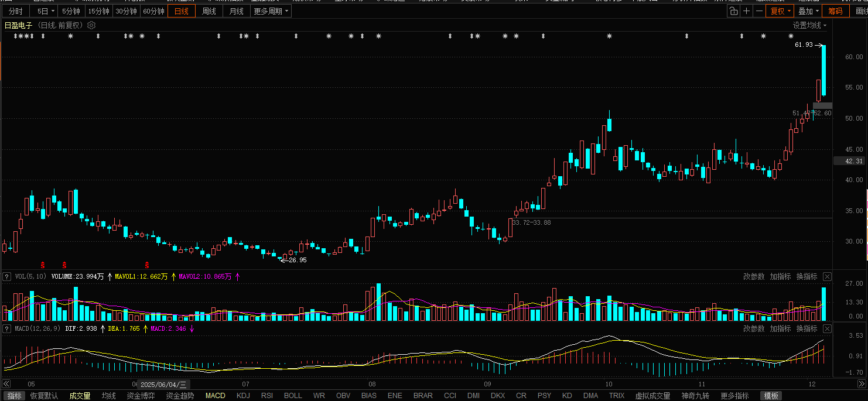
Task: Select the 60分钟 period
Action: (153, 11)
